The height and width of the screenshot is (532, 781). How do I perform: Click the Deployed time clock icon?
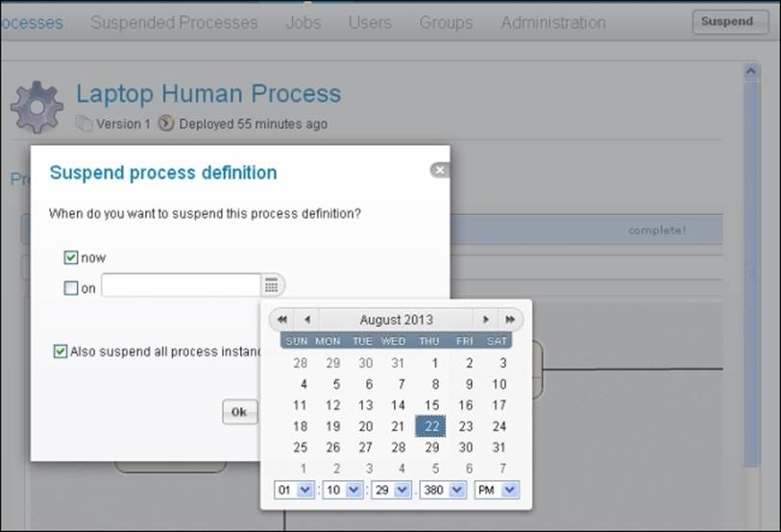(x=166, y=123)
